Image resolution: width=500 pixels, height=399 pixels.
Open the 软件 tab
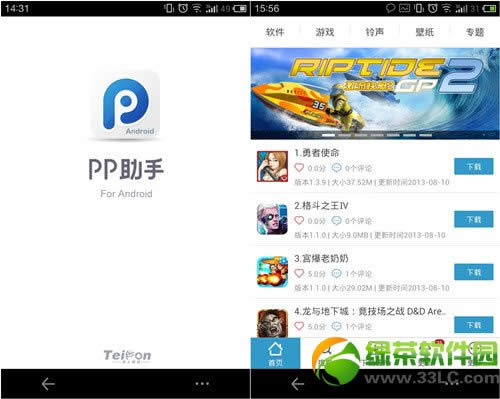(275, 32)
